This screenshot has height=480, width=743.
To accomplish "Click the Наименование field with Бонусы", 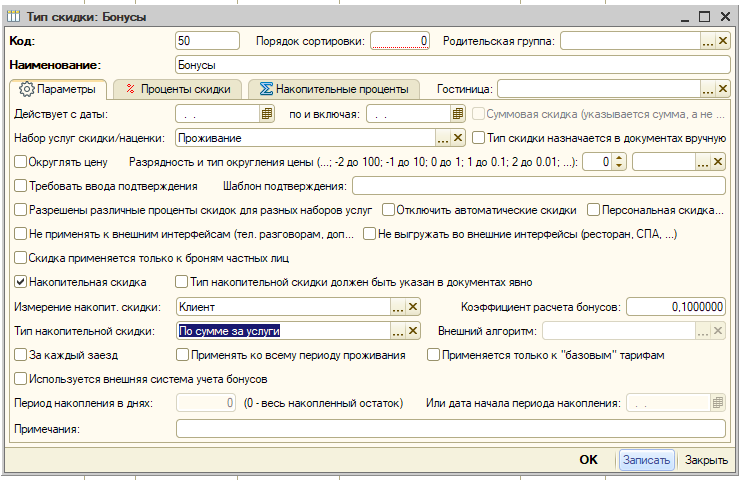I will tap(453, 65).
